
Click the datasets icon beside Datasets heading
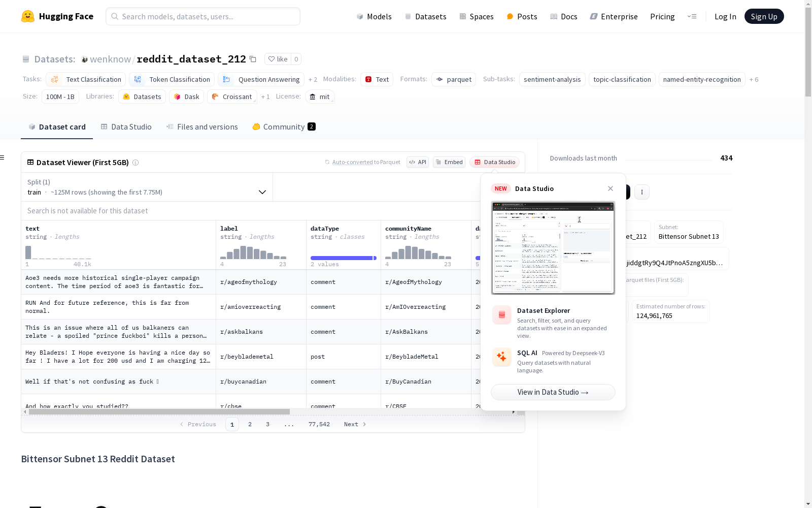click(x=26, y=59)
